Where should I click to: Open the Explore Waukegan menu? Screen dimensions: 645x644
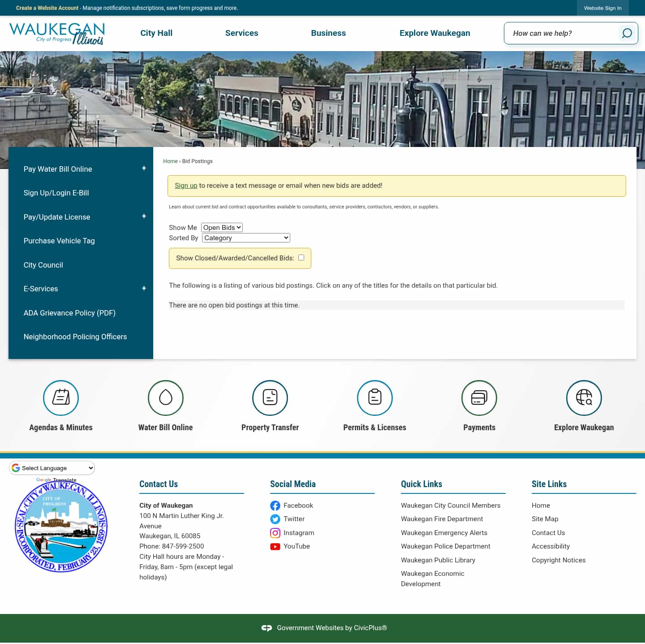(x=435, y=33)
